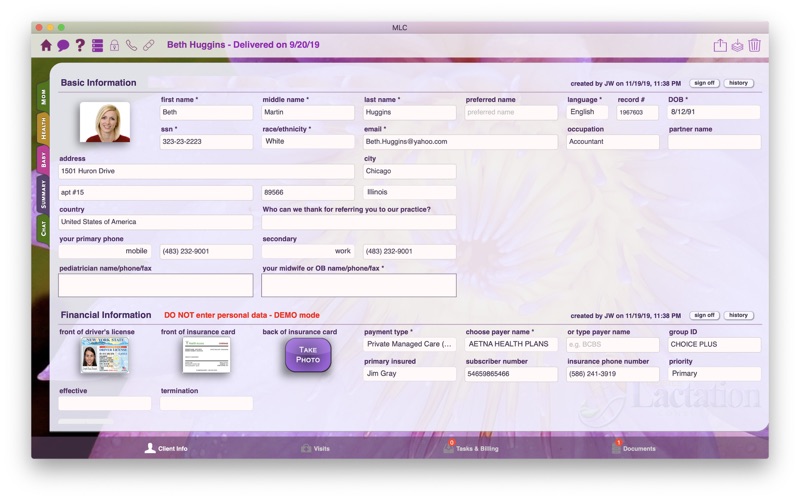
Task: Click the partner name field
Action: (714, 142)
